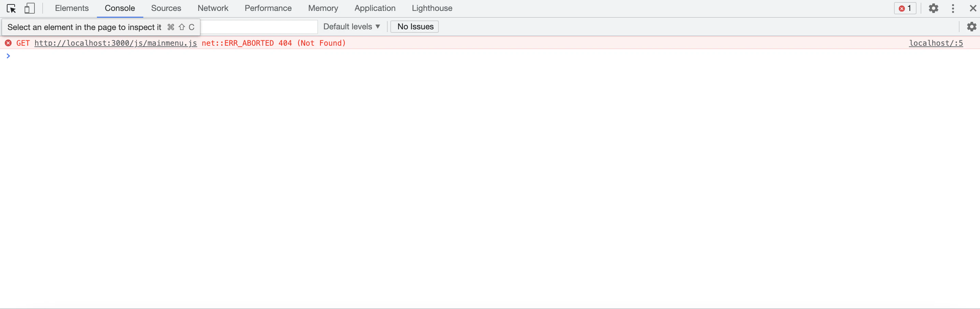Click the blue console prompt chevron
The image size is (980, 309).
[x=9, y=56]
